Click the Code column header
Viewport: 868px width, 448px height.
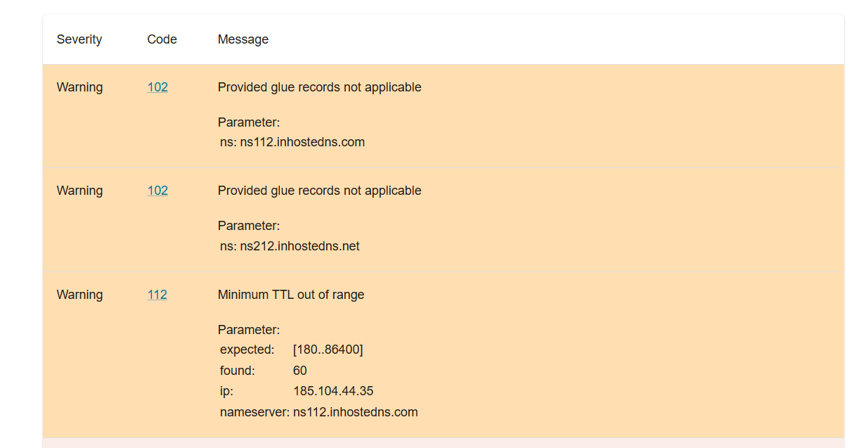[x=162, y=39]
